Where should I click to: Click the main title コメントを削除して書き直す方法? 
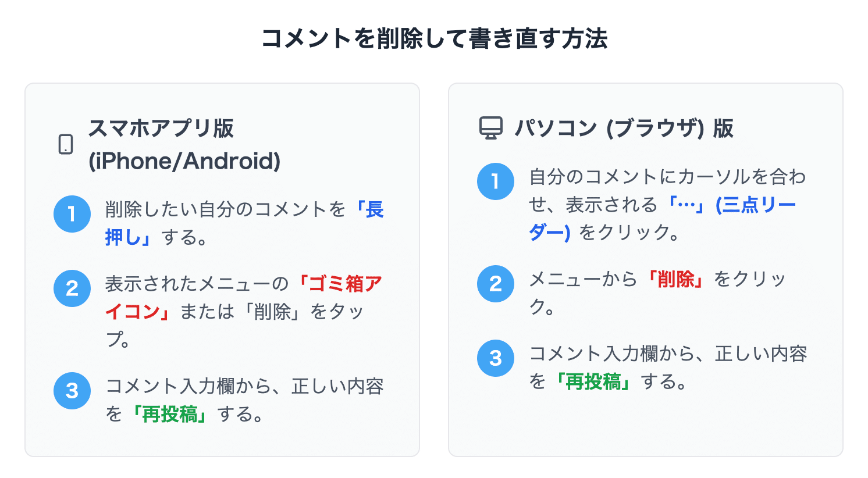pos(434,39)
